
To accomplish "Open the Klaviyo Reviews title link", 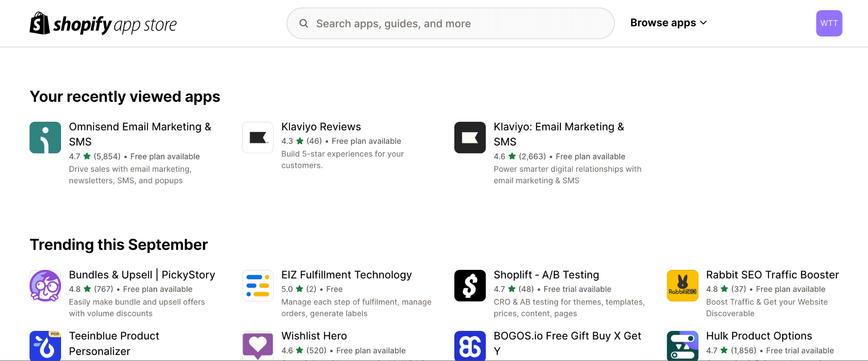I will 321,127.
